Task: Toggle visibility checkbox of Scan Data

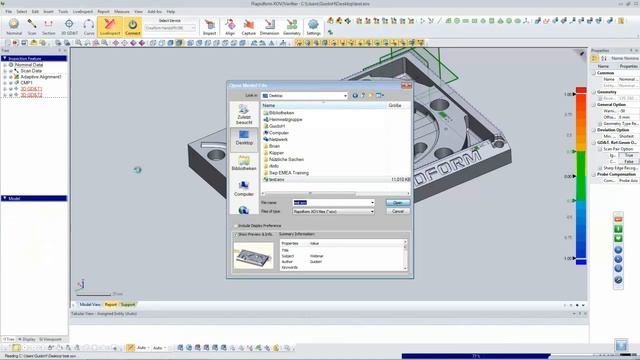Action: [11, 71]
